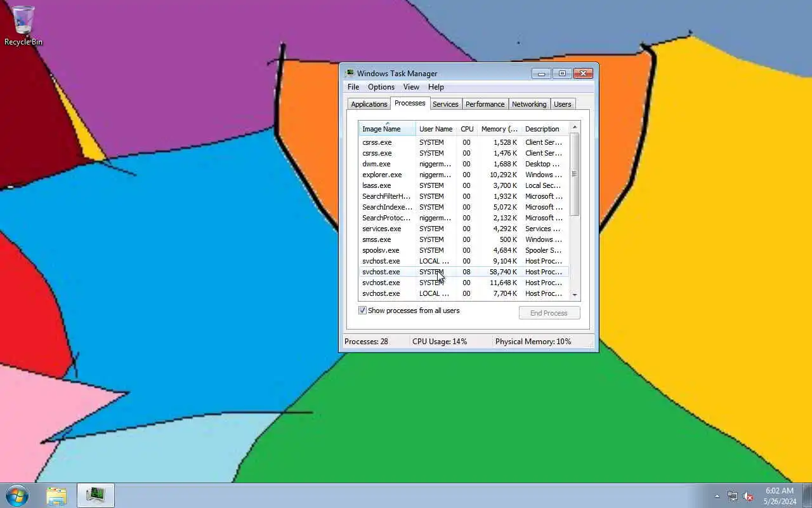Click the CPU Usage: 14% status entry
Viewport: 812px width, 508px height.
tap(440, 342)
